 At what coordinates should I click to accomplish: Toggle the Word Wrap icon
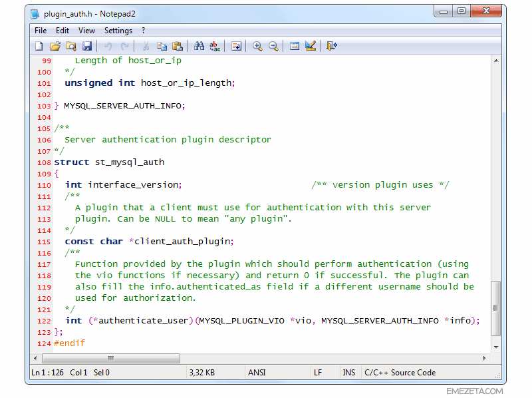coord(236,46)
